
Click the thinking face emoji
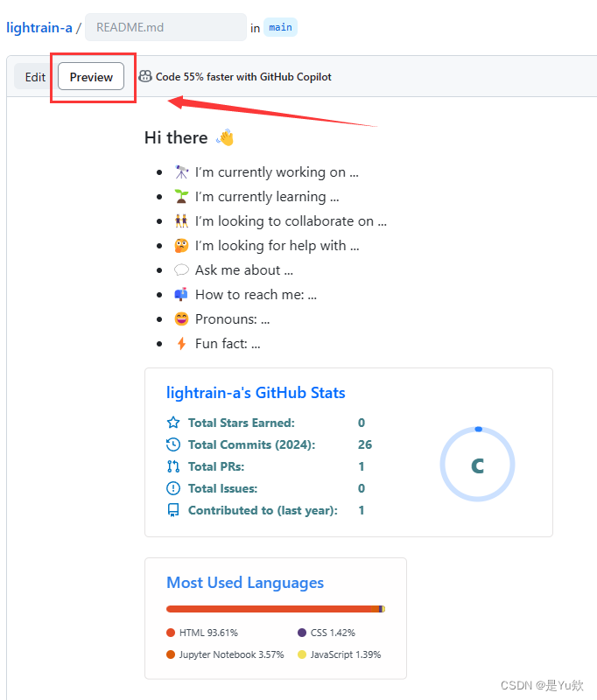(181, 246)
